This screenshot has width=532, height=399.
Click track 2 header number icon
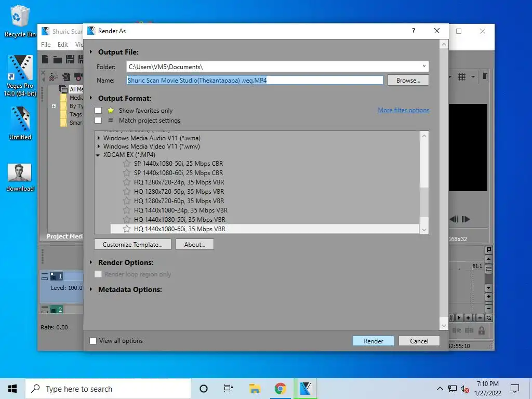pos(56,310)
